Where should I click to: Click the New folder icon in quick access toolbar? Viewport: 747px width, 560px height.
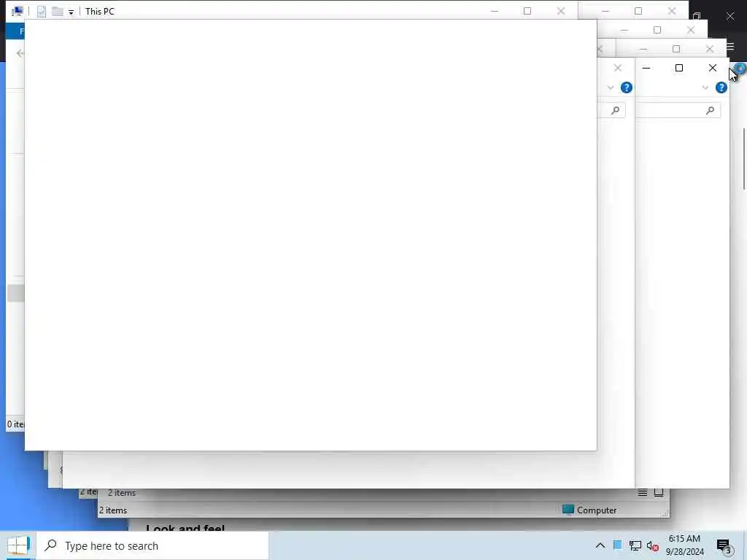point(58,12)
